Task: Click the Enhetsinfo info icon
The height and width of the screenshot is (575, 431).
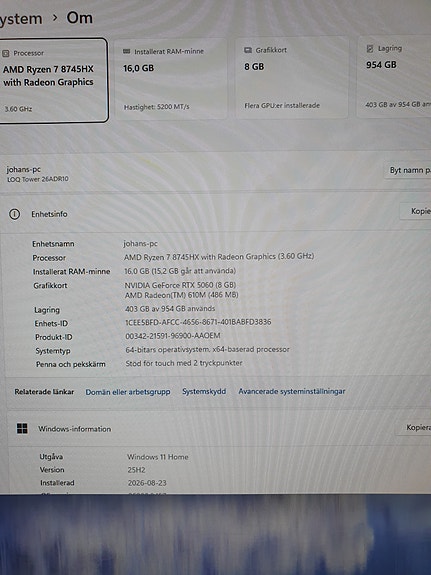Action: 14,214
